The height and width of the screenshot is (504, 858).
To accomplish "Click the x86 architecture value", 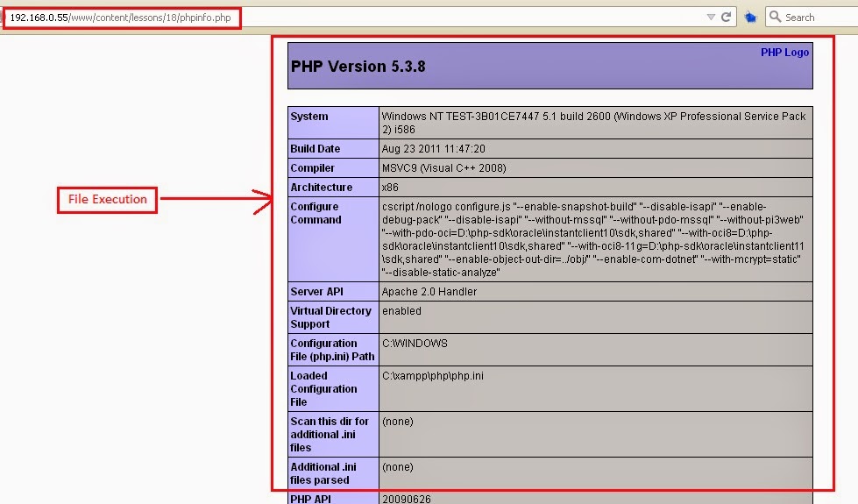I will coord(390,188).
